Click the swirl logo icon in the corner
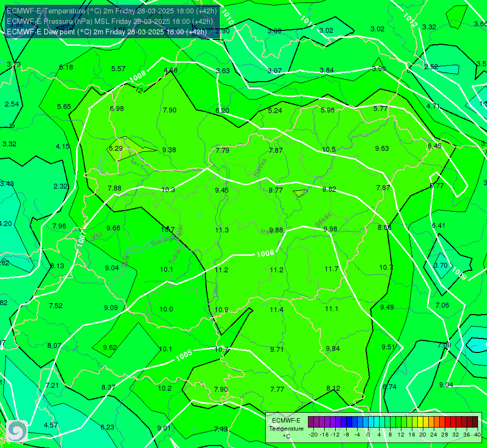This screenshot has width=487, height=448. tap(17, 431)
